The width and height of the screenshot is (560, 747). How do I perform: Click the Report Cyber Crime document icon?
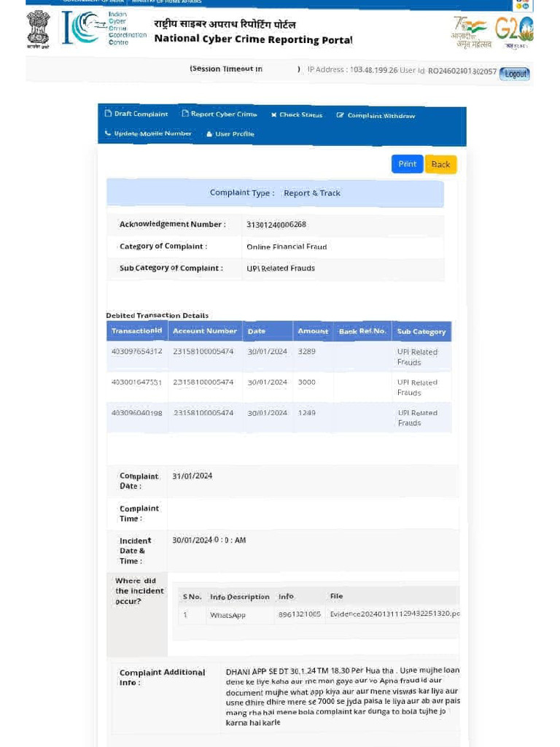[185, 113]
